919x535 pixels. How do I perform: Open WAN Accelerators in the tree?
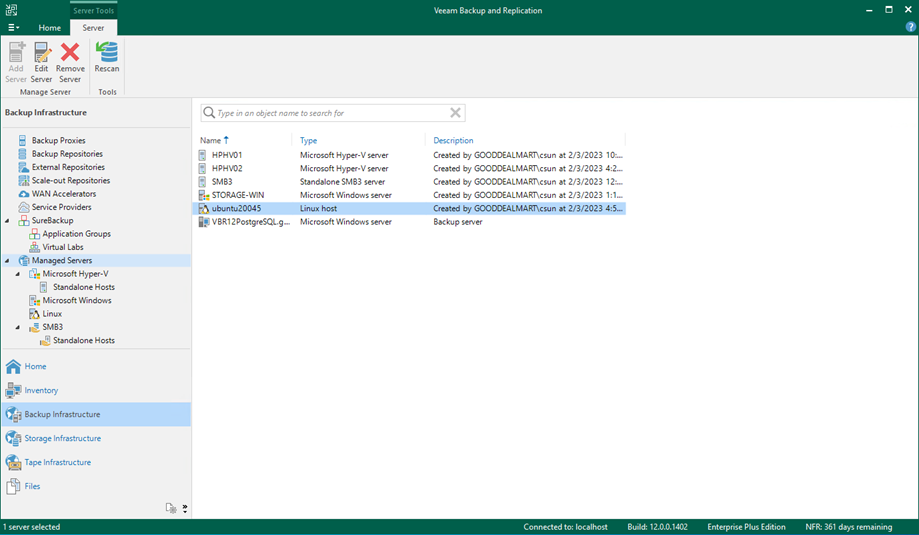[x=63, y=194]
